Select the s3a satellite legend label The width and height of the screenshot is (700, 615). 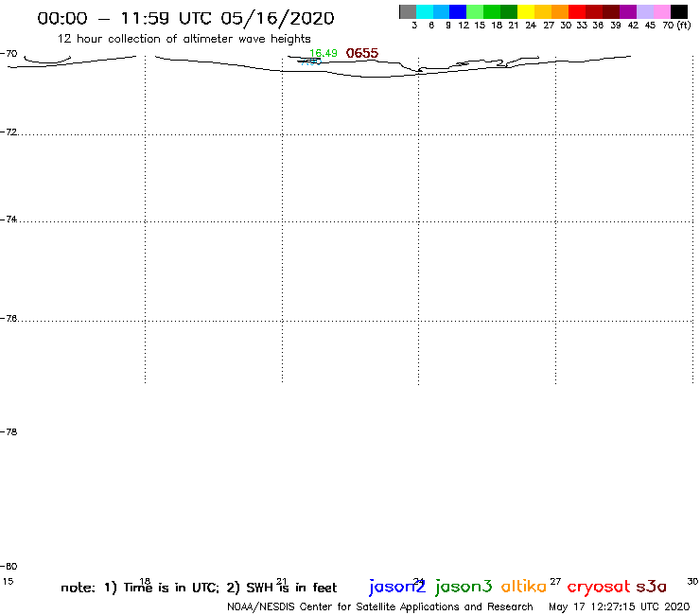(651, 587)
